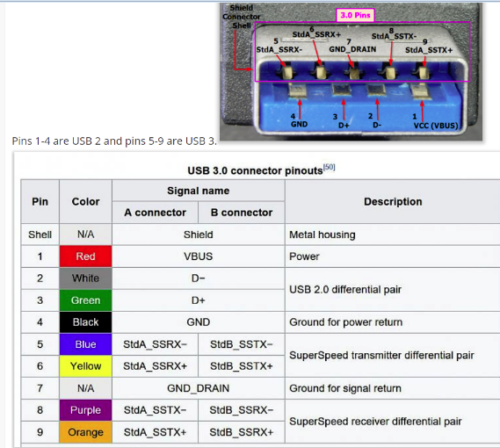Select the Red color cell for pin 1
This screenshot has width=500, height=448.
coord(85,257)
